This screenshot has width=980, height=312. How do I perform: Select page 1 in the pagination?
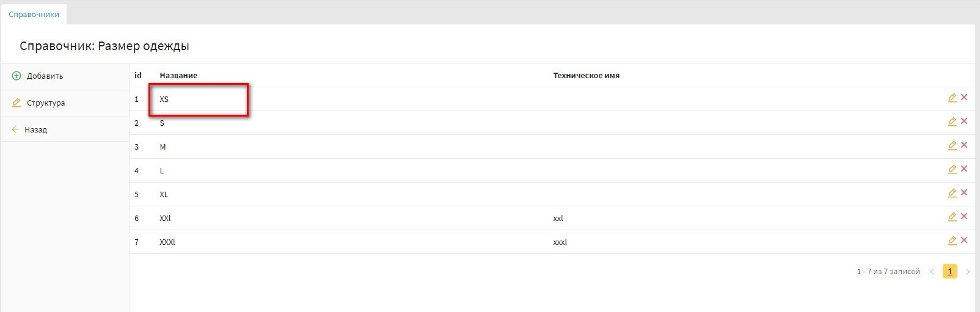[x=950, y=271]
